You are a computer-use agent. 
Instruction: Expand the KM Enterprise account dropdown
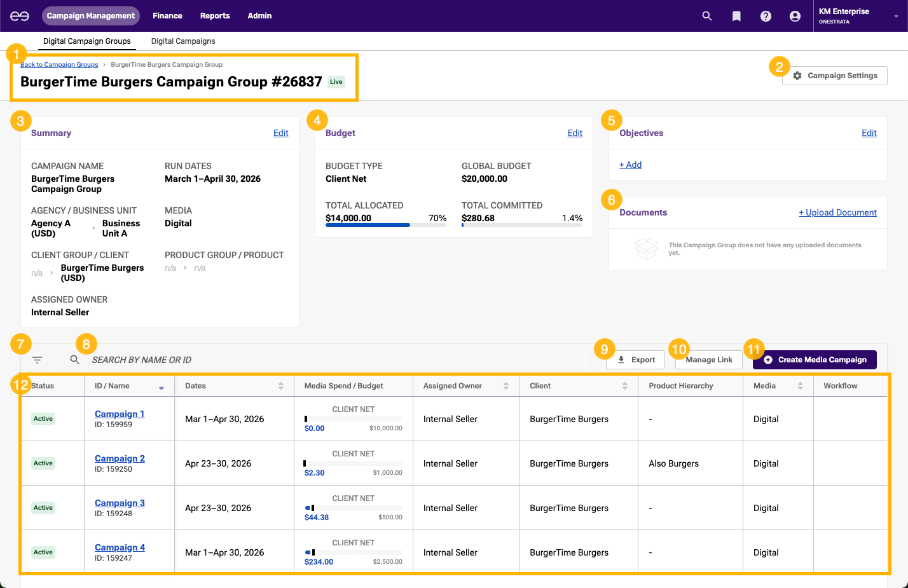[x=895, y=17]
